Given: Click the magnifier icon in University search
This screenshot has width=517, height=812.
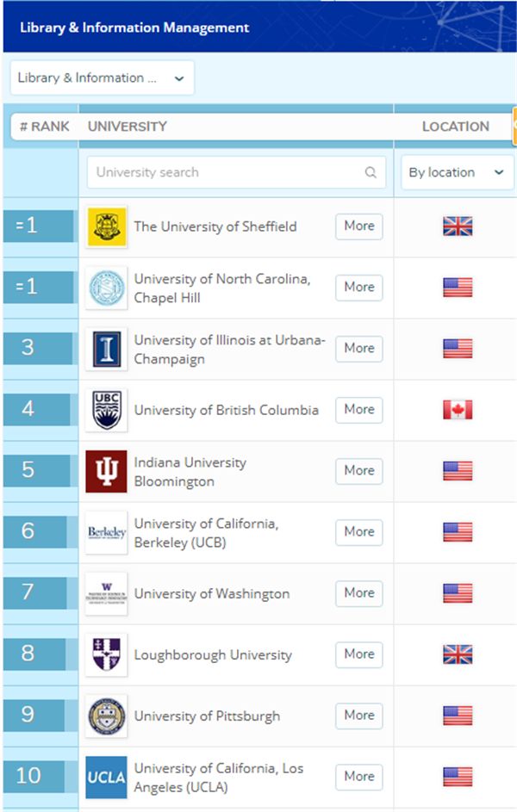Looking at the screenshot, I should 371,172.
